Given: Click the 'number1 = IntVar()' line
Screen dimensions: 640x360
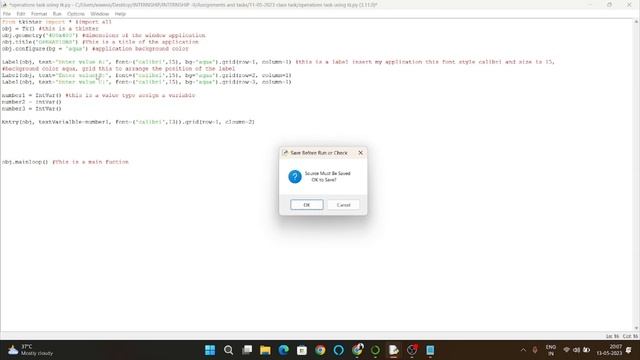Looking at the screenshot, I should pyautogui.click(x=98, y=95).
